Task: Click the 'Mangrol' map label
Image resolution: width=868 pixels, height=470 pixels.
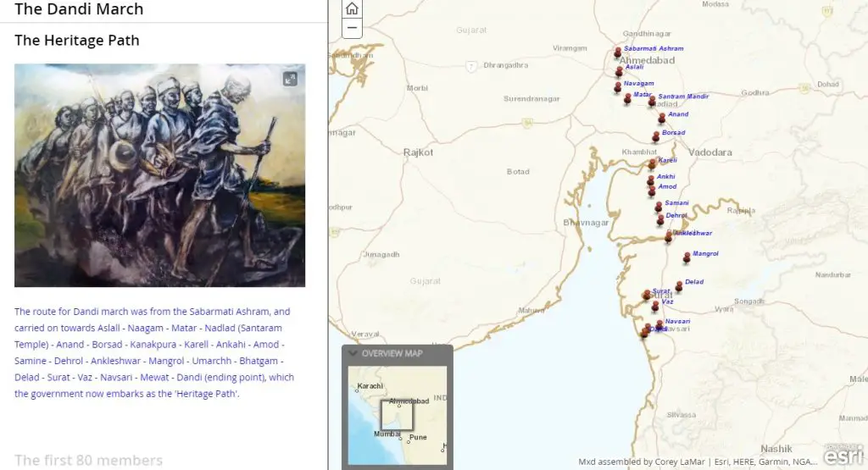Action: tap(705, 254)
